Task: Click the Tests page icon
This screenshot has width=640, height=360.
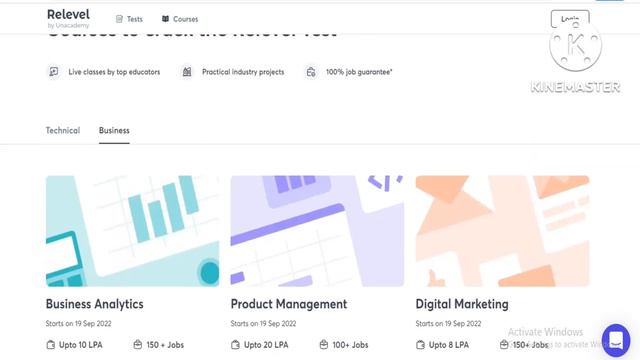Action: click(x=119, y=19)
